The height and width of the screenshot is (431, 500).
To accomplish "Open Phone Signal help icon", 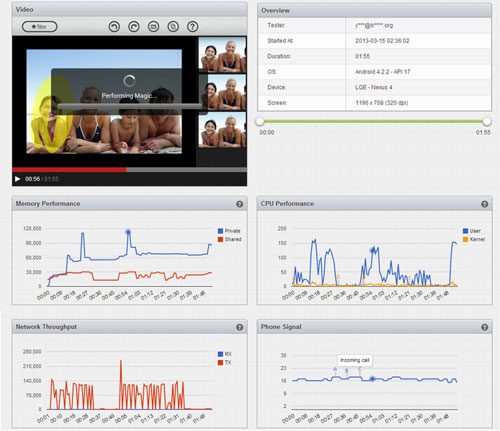I will pos(485,327).
